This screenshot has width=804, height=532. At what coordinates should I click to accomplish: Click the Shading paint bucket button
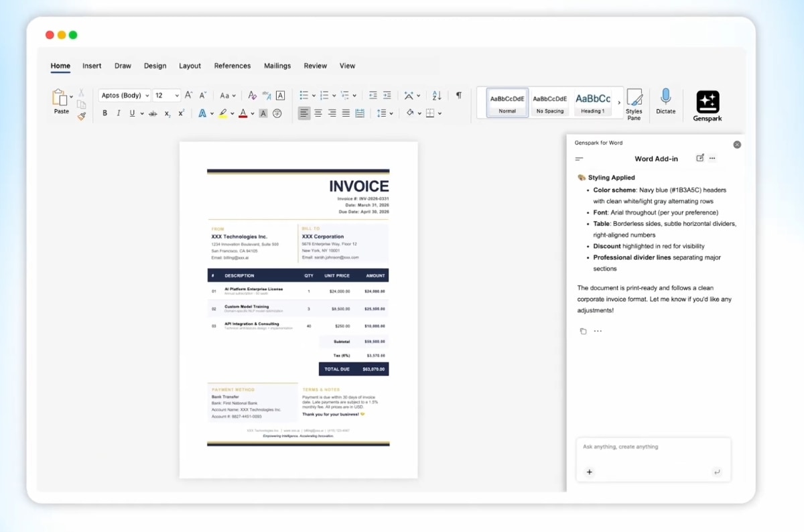410,113
